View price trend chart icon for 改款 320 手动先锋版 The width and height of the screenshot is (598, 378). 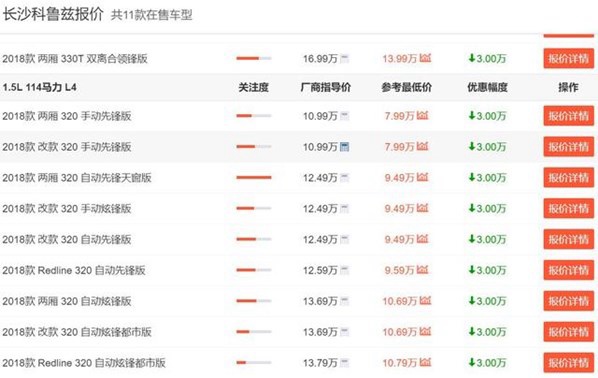423,146
